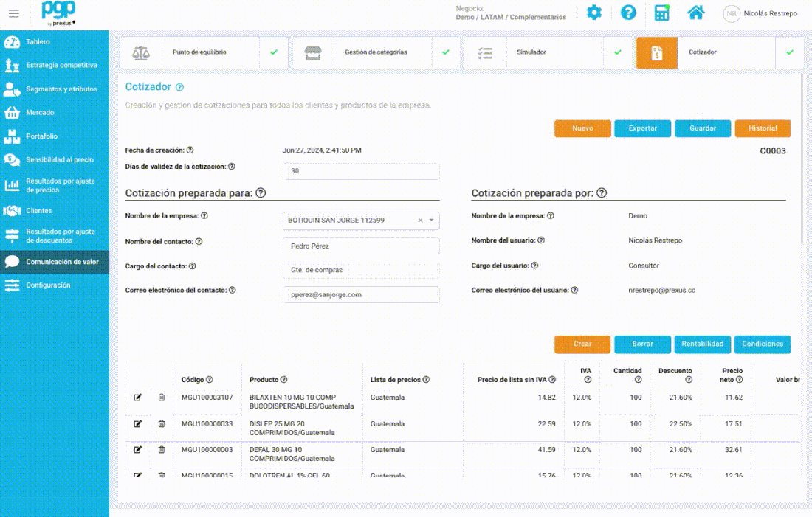The height and width of the screenshot is (517, 812).
Task: Click the Nuevo button
Action: point(582,128)
